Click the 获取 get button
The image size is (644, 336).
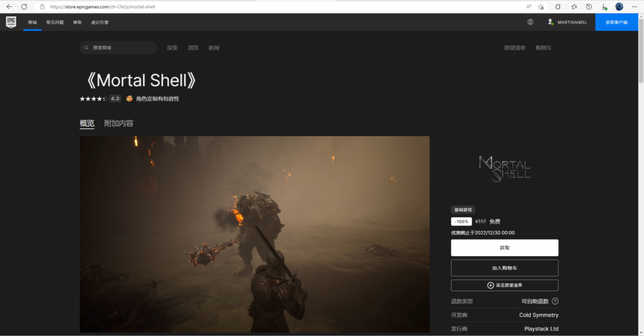coord(505,248)
